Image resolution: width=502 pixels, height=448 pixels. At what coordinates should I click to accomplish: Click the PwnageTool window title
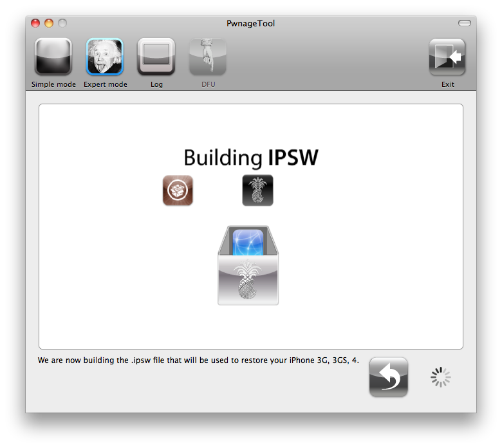tap(251, 24)
